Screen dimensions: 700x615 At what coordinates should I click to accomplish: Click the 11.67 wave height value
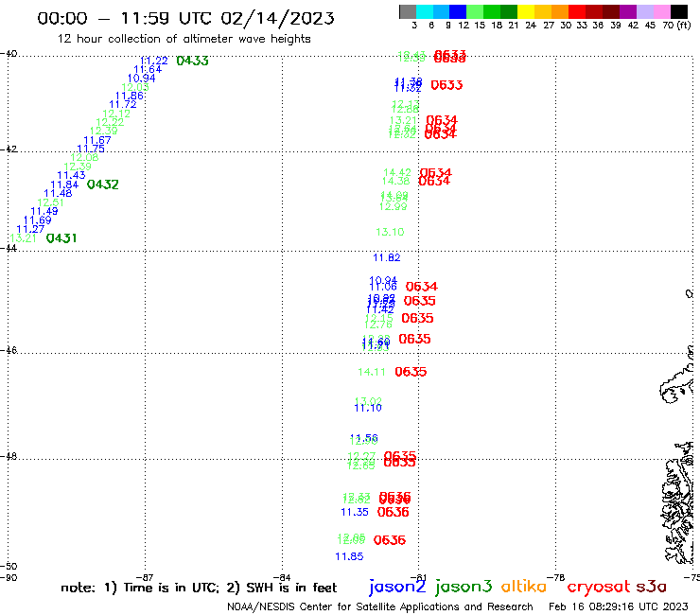pyautogui.click(x=97, y=140)
